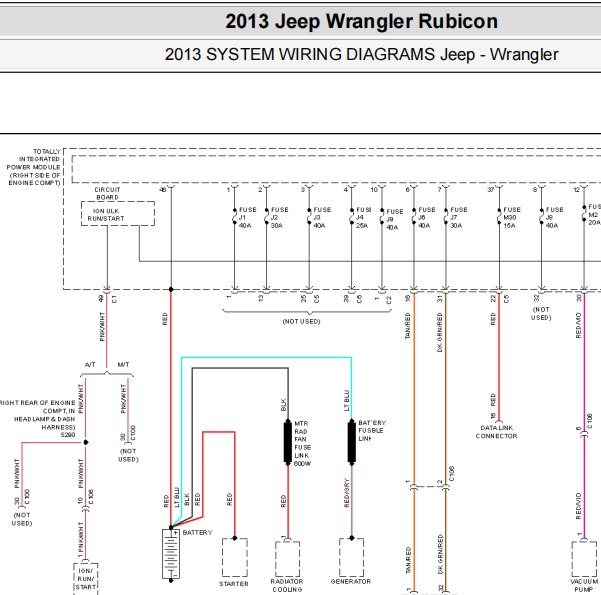Image resolution: width=601 pixels, height=595 pixels.
Task: Click "(NOT USED)" under the fuse J1–J9 bracket
Action: 301,321
